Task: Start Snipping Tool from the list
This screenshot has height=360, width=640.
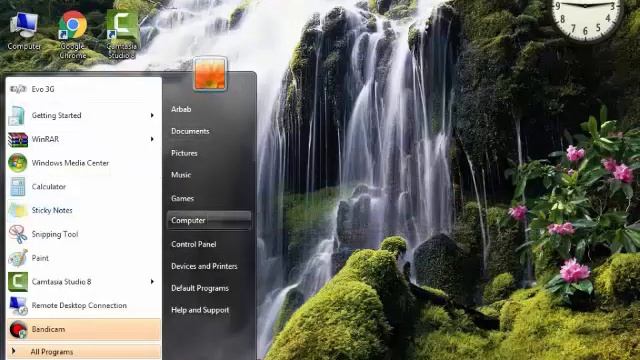Action: tap(84, 234)
